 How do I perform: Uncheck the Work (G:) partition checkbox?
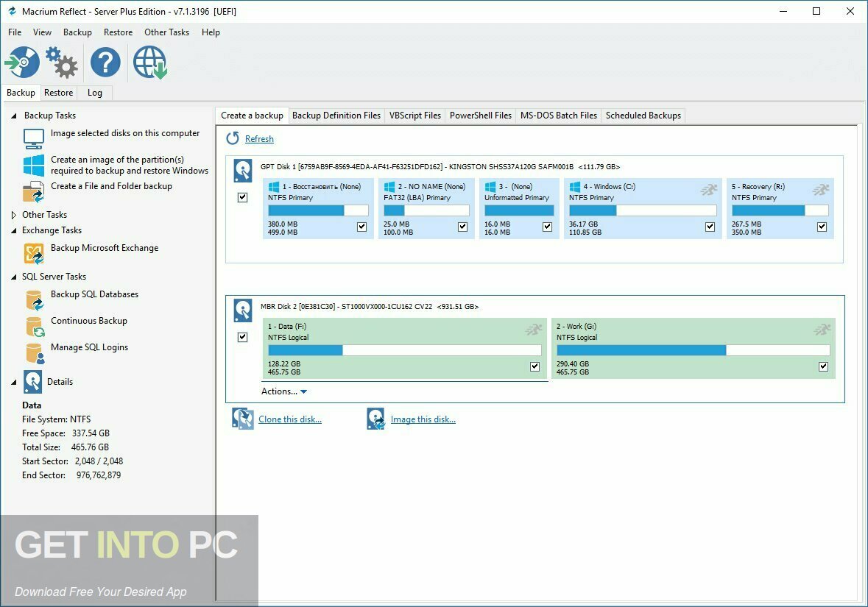pyautogui.click(x=824, y=366)
